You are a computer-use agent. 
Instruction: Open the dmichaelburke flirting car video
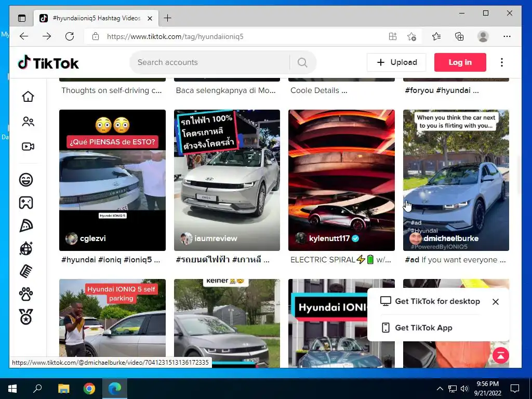[456, 180]
